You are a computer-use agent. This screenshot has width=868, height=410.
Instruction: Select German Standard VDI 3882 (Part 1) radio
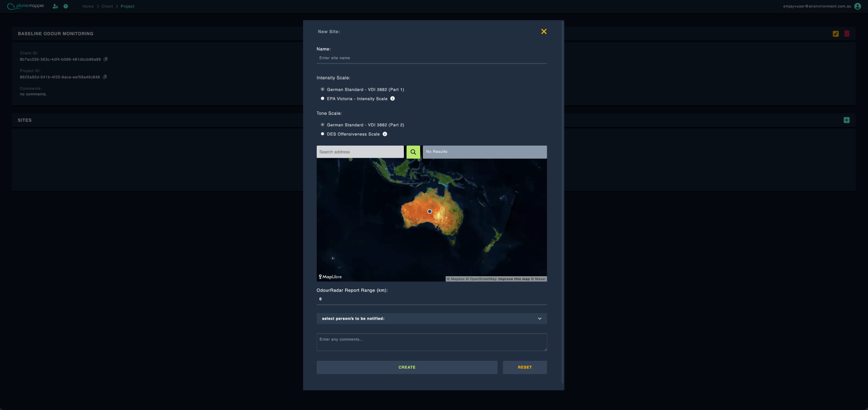tap(323, 89)
